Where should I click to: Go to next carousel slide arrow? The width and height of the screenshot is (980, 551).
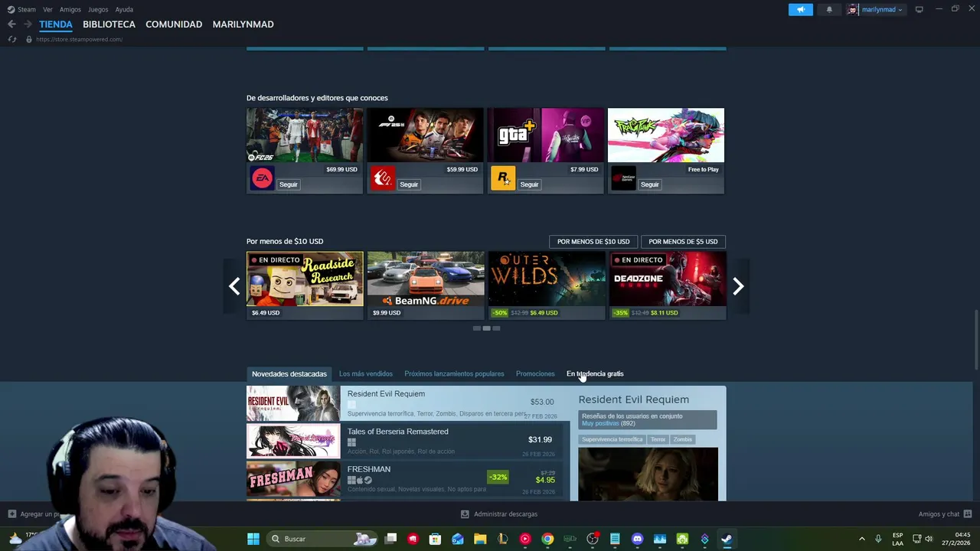click(x=738, y=286)
